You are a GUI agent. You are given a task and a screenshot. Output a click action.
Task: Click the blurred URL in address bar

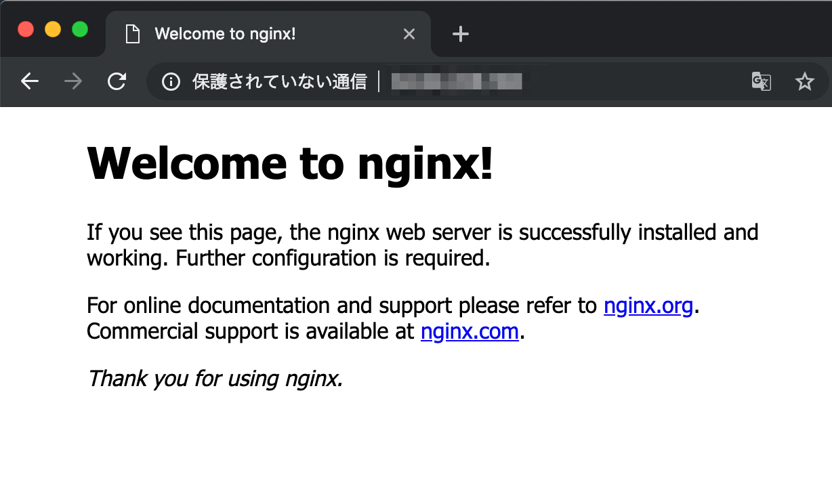pos(456,82)
